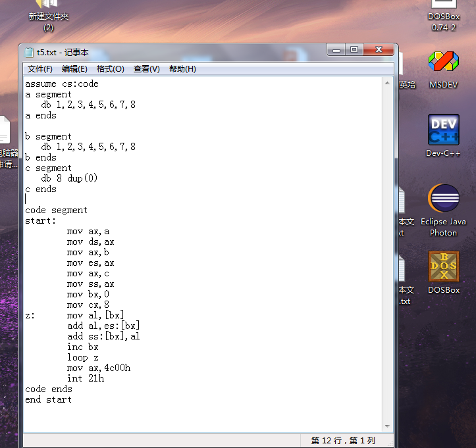Click the line 'a segment'
The height and width of the screenshot is (448, 476).
click(48, 94)
